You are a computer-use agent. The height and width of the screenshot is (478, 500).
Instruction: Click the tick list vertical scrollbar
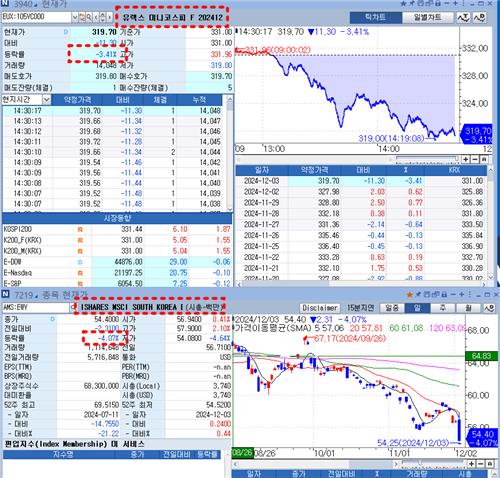click(x=230, y=153)
